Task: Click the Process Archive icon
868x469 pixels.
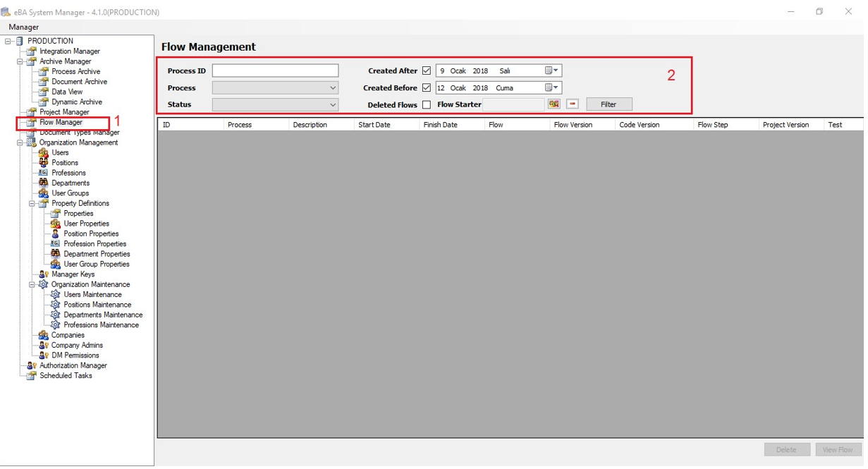Action: click(44, 71)
